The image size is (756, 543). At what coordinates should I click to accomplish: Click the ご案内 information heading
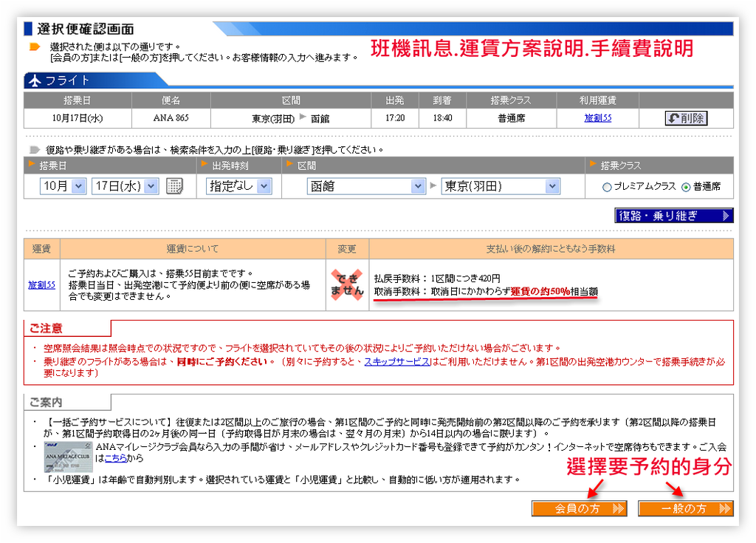point(47,402)
